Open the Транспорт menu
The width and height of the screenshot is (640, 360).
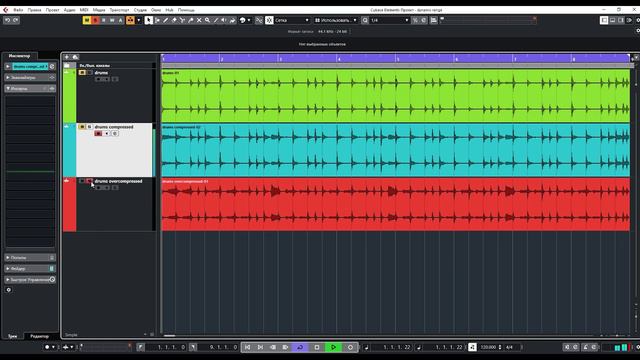119,10
